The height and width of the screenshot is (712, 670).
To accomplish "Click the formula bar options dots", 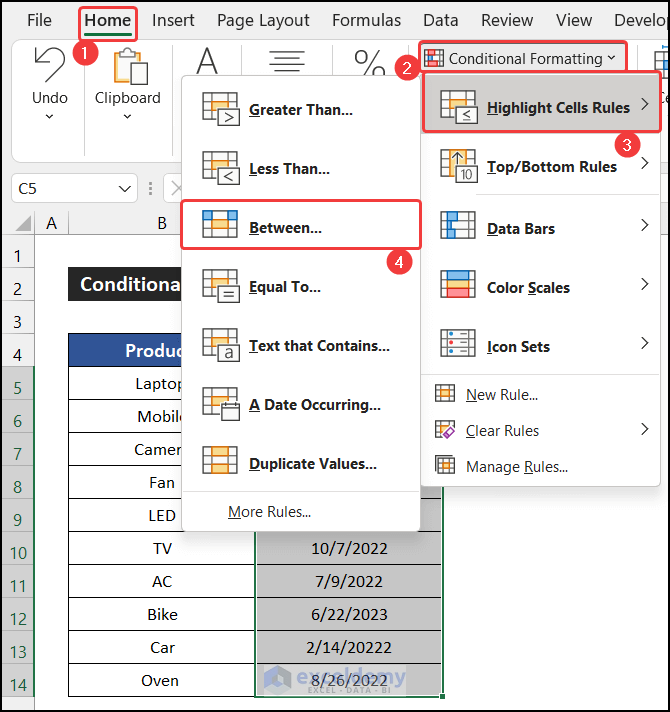I will click(x=150, y=188).
